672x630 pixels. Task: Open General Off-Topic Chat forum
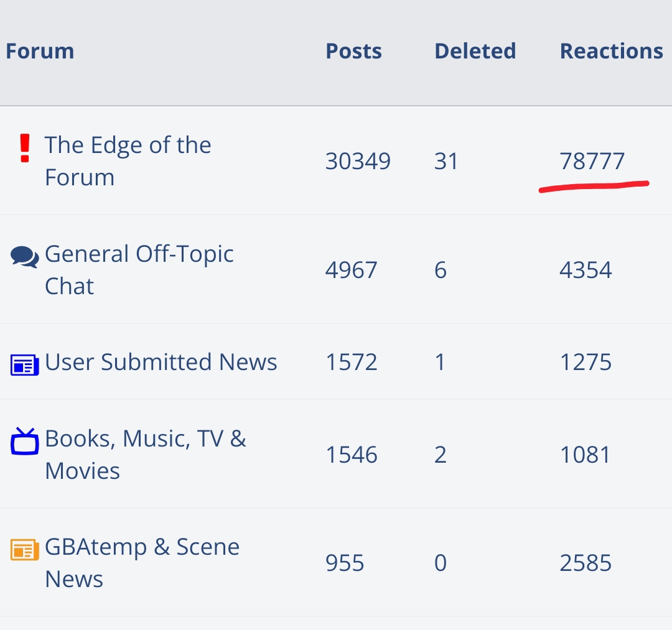tap(139, 270)
